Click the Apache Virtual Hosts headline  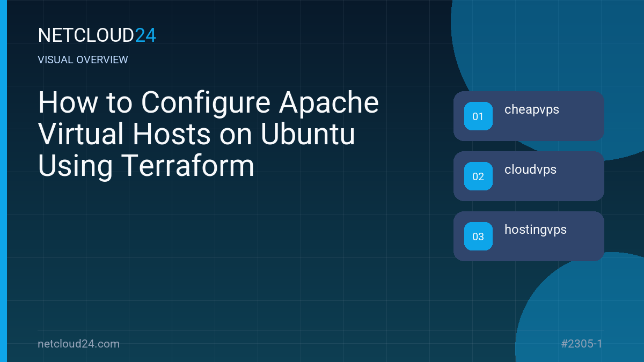209,134
